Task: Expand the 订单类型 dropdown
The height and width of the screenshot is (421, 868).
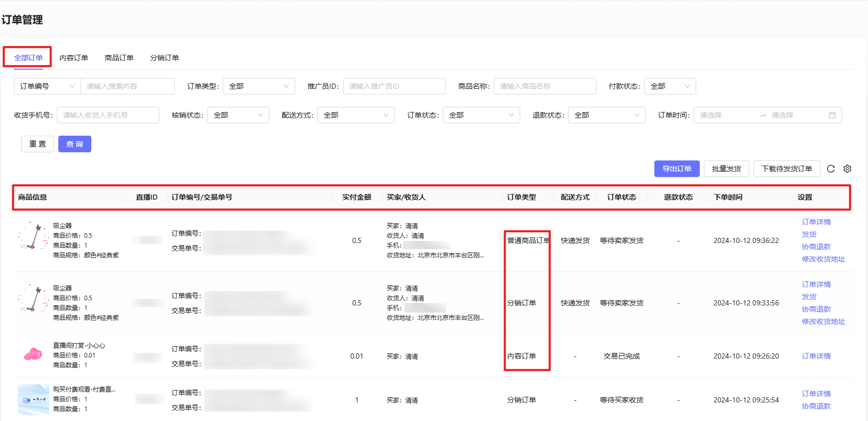Action: click(259, 86)
